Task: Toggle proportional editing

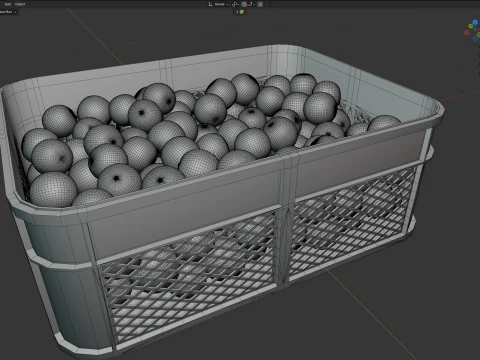Action: (x=260, y=4)
